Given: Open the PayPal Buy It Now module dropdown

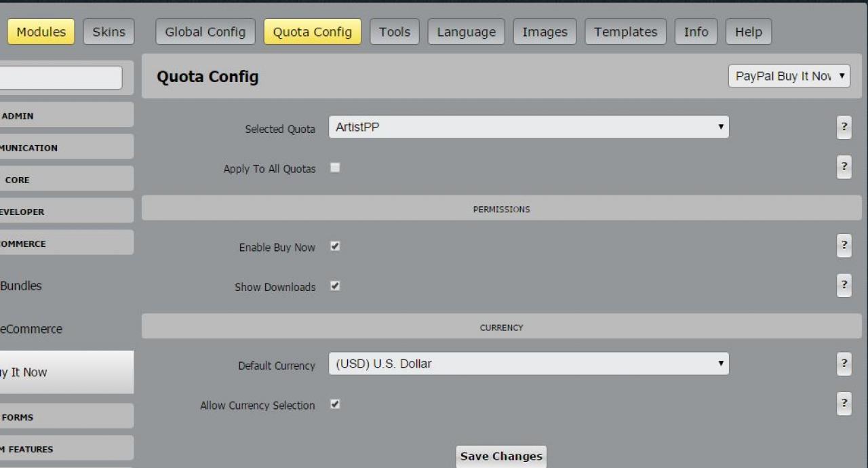Looking at the screenshot, I should click(x=789, y=77).
